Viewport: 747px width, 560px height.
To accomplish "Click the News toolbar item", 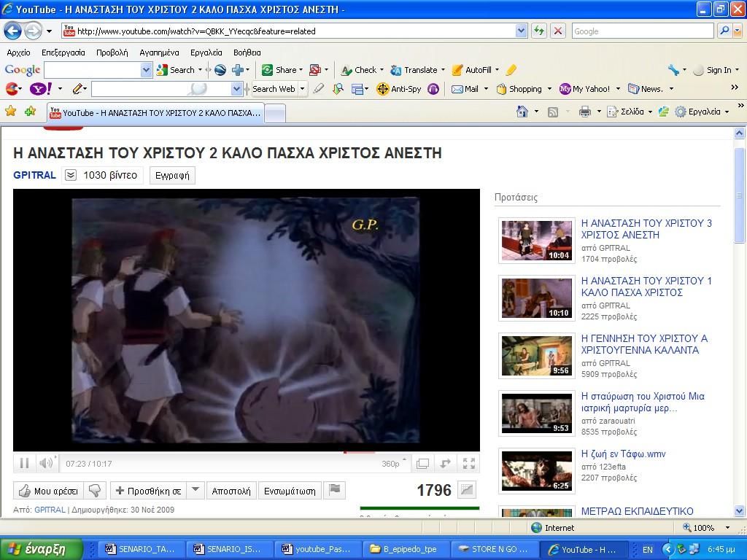I will pos(645,89).
